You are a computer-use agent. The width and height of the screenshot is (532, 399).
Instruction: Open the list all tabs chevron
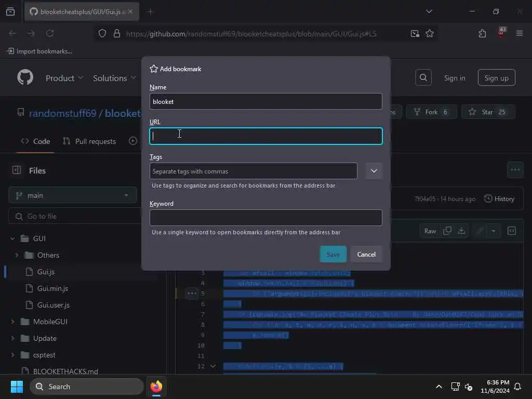[429, 11]
